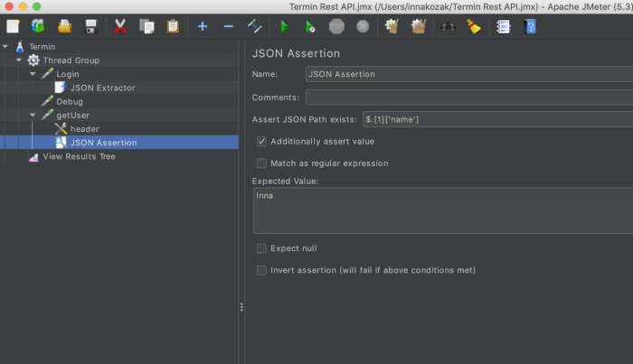Select the Login sampler in tree

tap(68, 74)
